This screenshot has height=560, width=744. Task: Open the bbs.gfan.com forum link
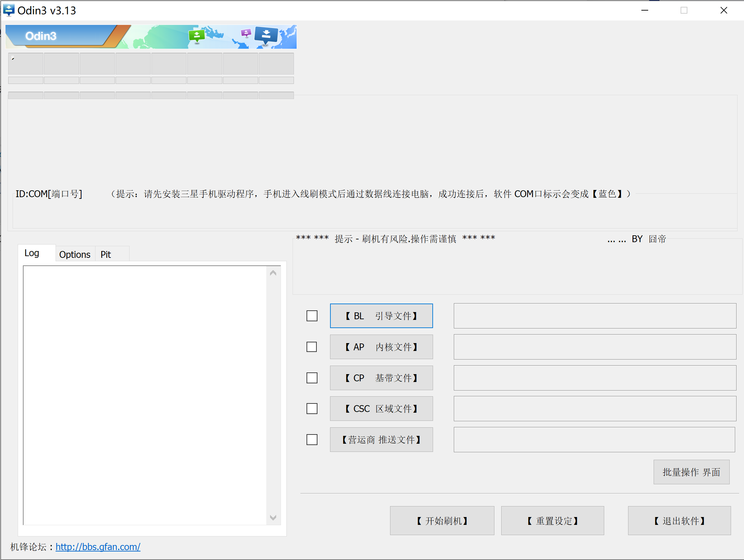click(98, 547)
